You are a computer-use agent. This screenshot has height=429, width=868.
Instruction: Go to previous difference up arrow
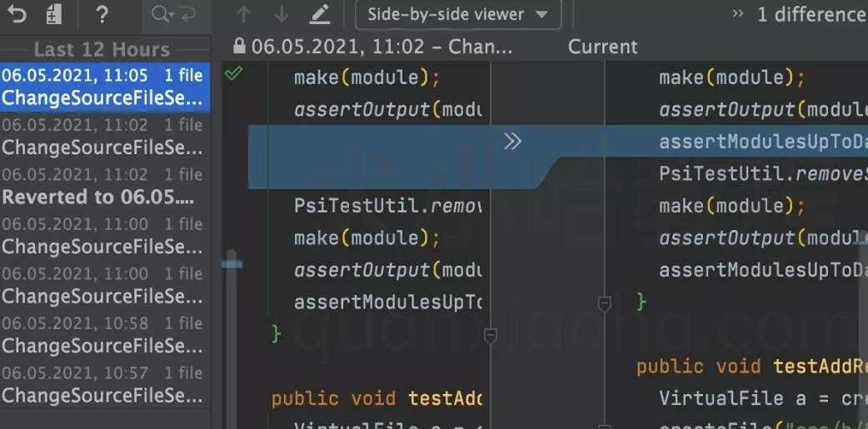(243, 14)
